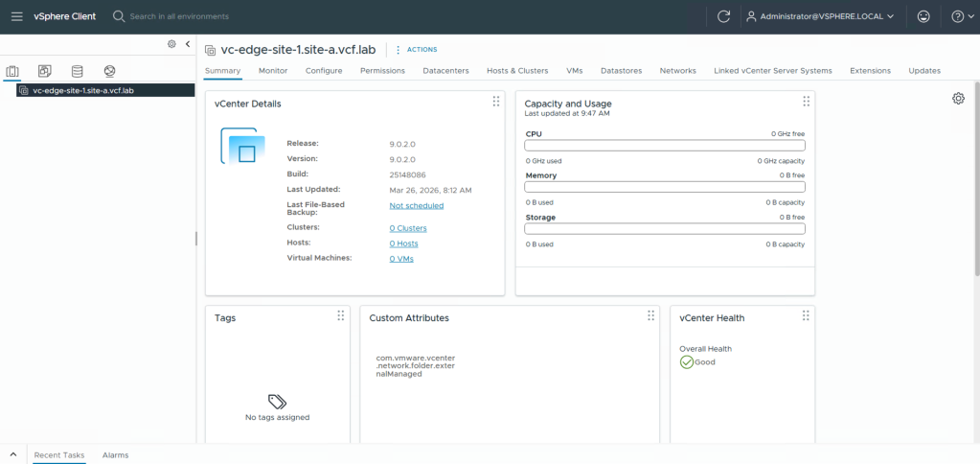The height and width of the screenshot is (464, 980).
Task: Open the 0 Clusters link
Action: point(408,228)
